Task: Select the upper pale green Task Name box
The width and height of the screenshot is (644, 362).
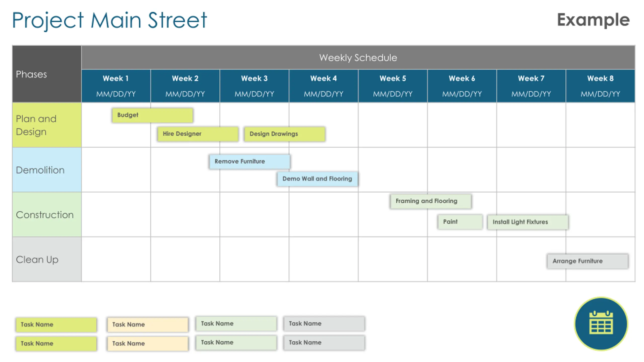Action: [236, 324]
